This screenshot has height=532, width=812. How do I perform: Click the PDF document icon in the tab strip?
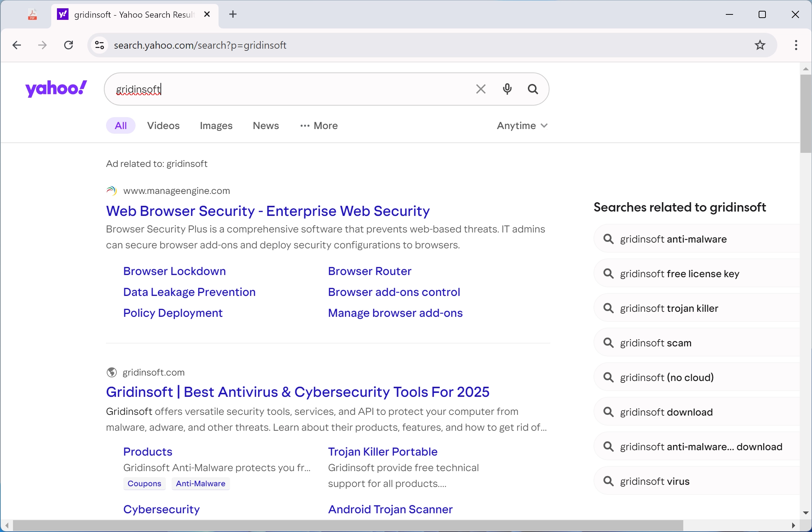coord(32,14)
